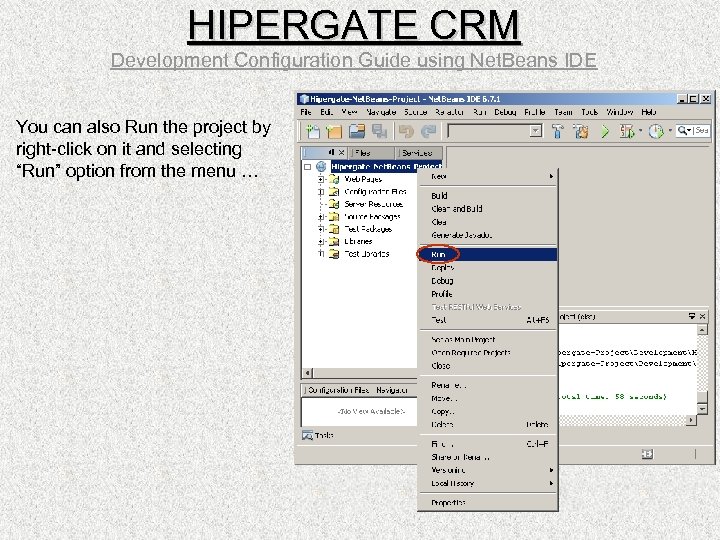Open the Debug toolbar button's dropdown arrow
The width and height of the screenshot is (720, 540).
tap(640, 131)
